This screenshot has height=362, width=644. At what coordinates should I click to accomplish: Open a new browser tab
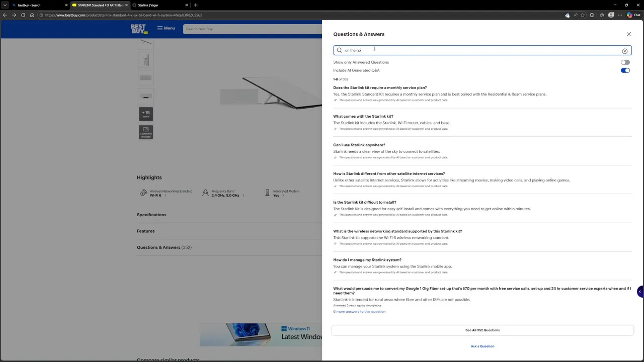(196, 5)
